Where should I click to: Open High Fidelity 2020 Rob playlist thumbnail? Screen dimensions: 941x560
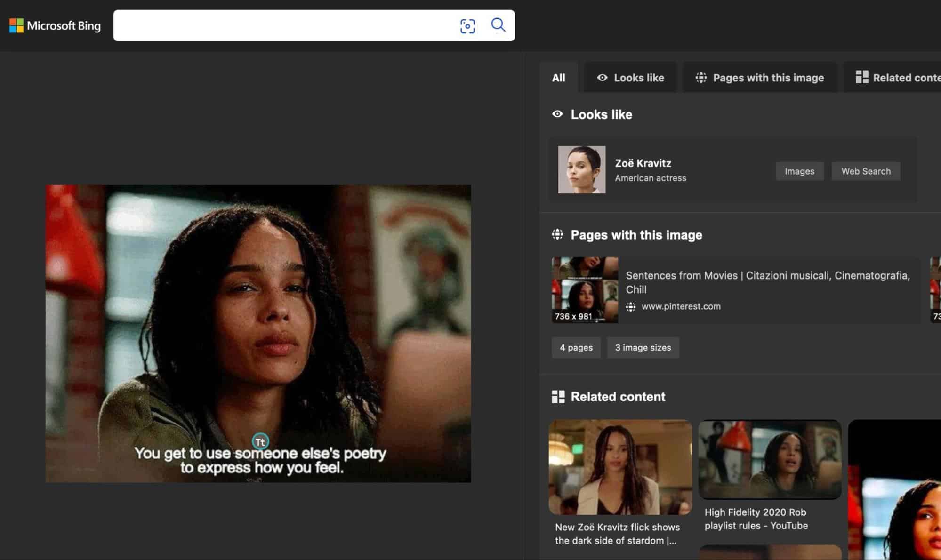770,460
